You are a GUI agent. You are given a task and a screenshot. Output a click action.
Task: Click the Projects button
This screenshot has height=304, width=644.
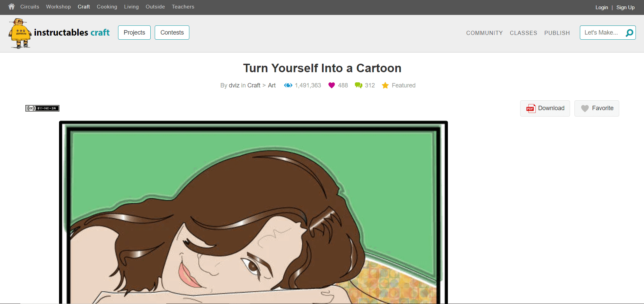pos(134,33)
